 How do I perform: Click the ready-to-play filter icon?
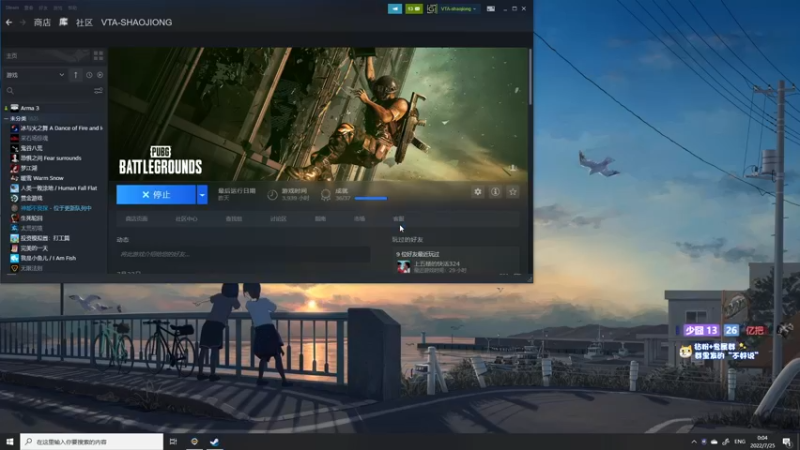(x=100, y=75)
